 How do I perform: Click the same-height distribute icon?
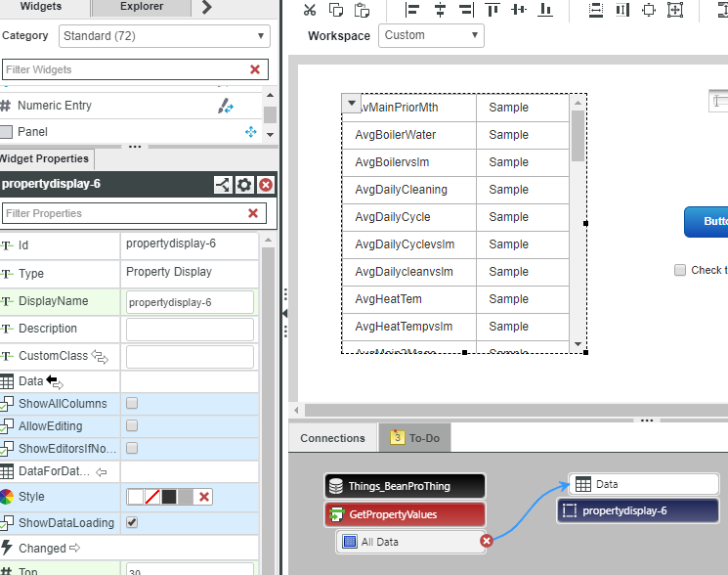[596, 9]
